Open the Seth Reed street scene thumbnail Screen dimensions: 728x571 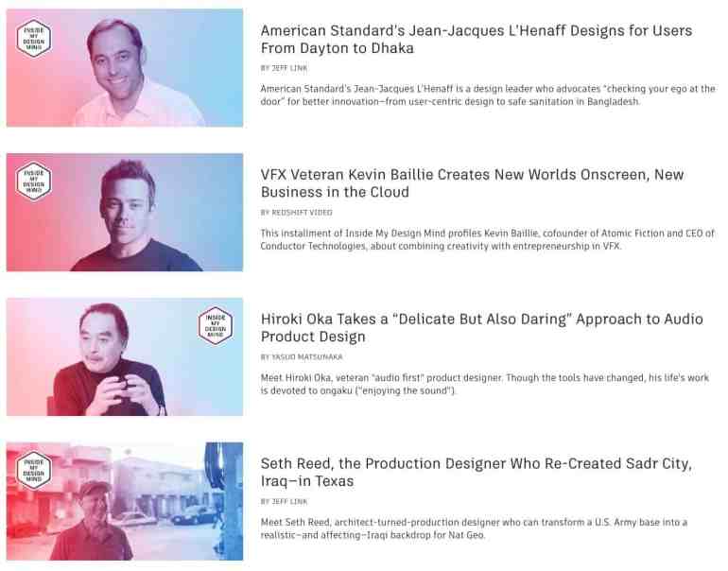pyautogui.click(x=125, y=501)
